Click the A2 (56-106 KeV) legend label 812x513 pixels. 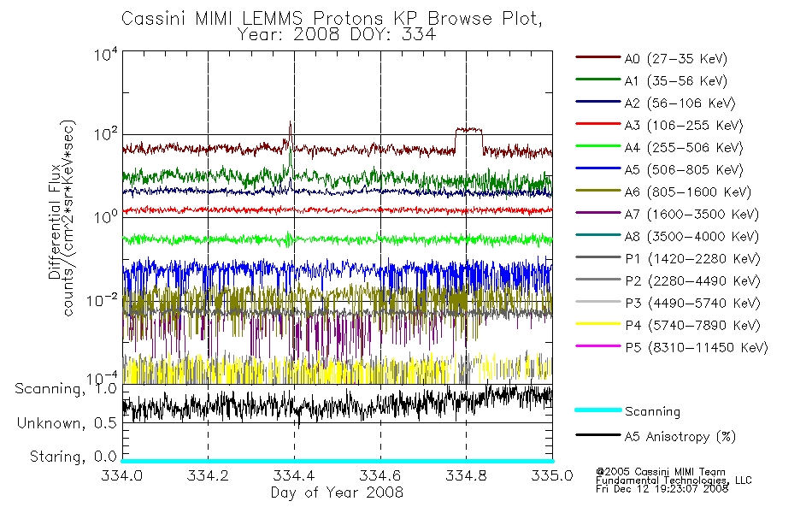(680, 103)
